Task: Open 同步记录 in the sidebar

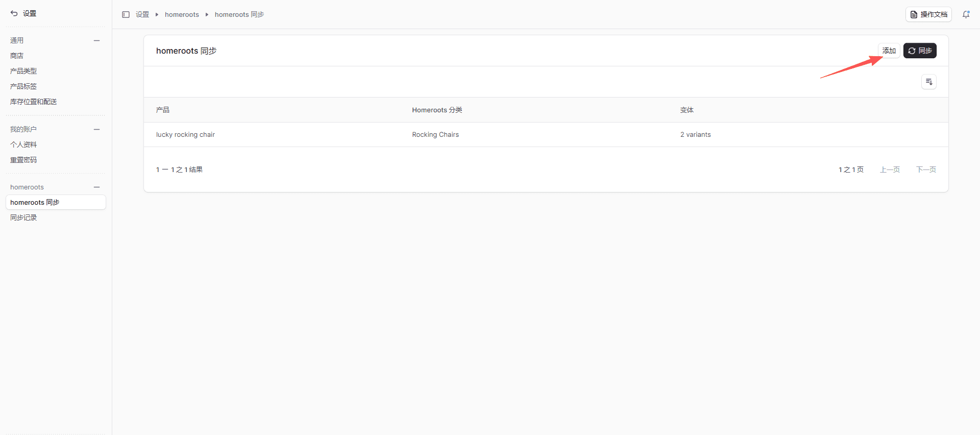Action: pos(23,217)
